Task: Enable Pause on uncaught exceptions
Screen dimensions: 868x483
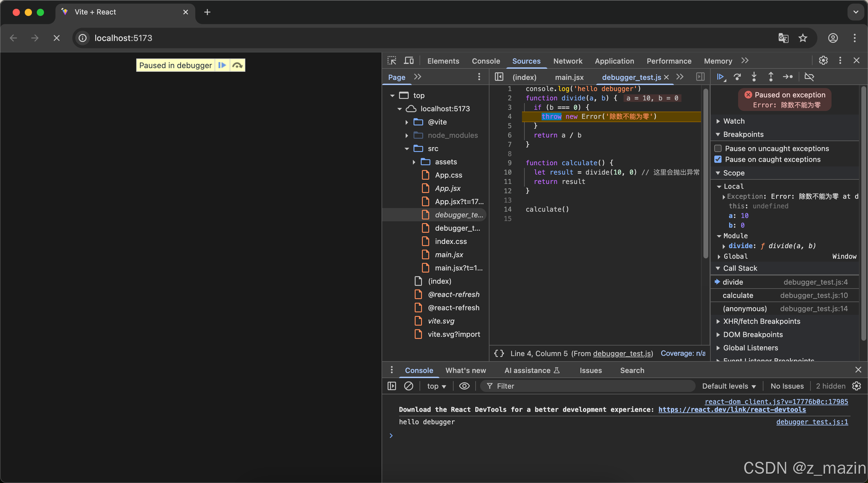Action: 718,148
